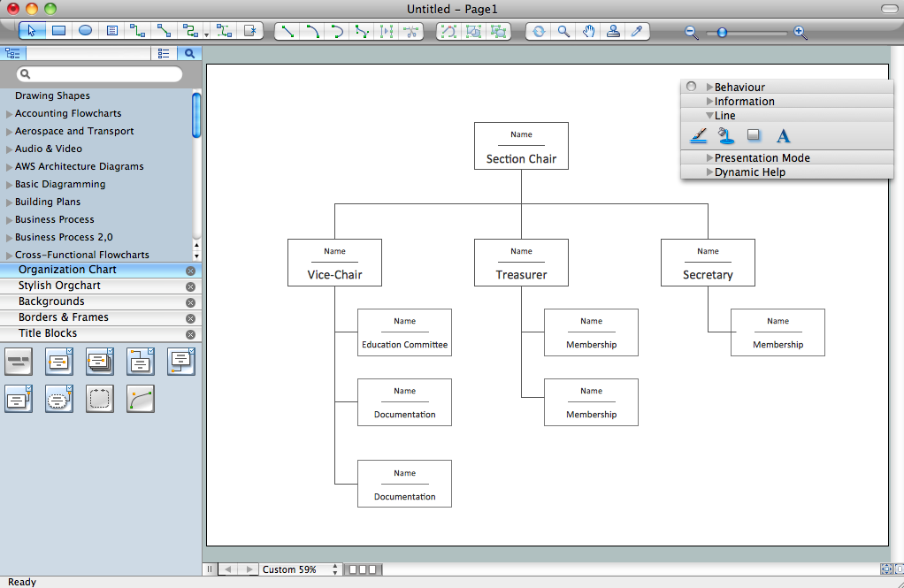This screenshot has height=588, width=904.
Task: Click the box with blue star tool
Action: (250, 31)
